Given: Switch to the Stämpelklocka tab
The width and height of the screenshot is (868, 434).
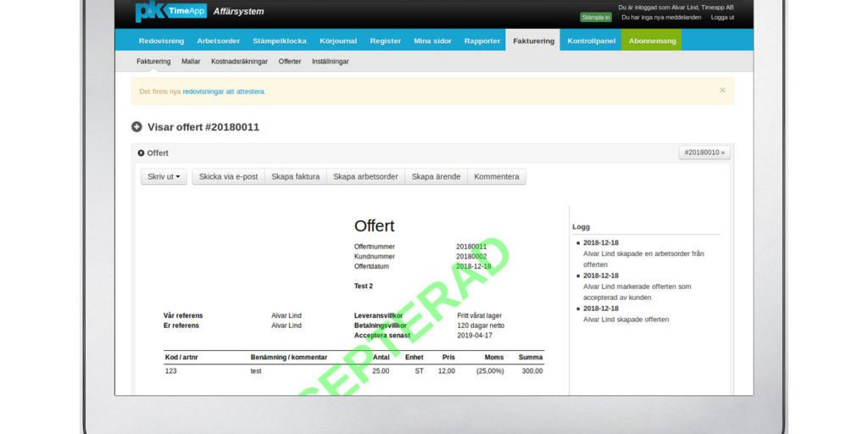Looking at the screenshot, I should (x=279, y=41).
